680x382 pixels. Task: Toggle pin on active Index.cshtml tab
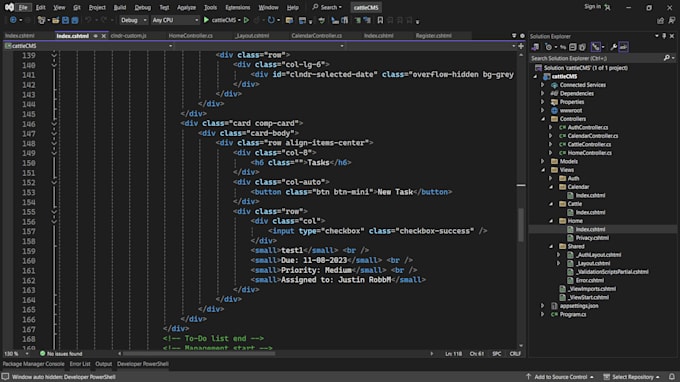coord(95,36)
